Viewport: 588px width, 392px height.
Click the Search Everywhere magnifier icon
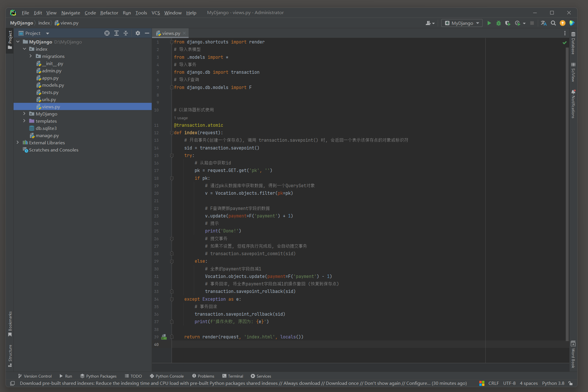[553, 23]
